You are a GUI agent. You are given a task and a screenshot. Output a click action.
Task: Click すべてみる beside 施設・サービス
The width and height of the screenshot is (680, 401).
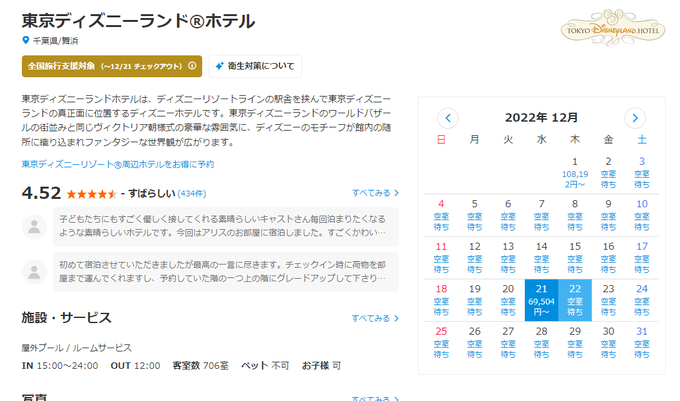(x=375, y=318)
